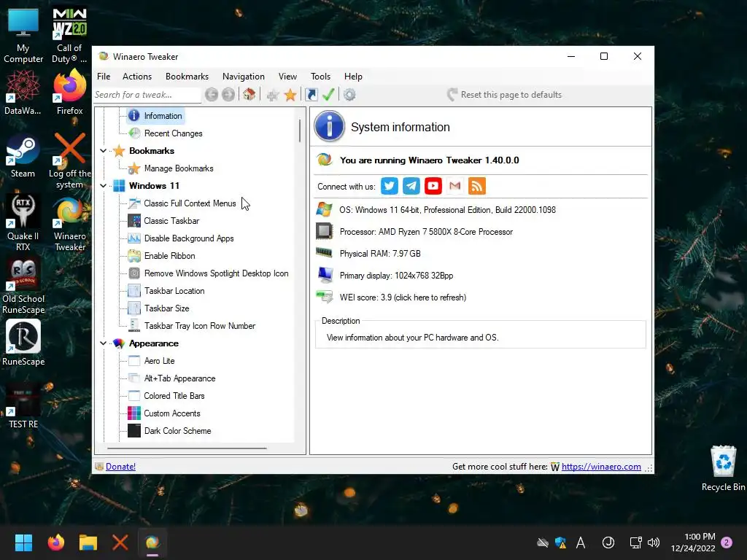Screen dimensions: 747x560
Task: Open the Tools menu
Action: pyautogui.click(x=320, y=76)
